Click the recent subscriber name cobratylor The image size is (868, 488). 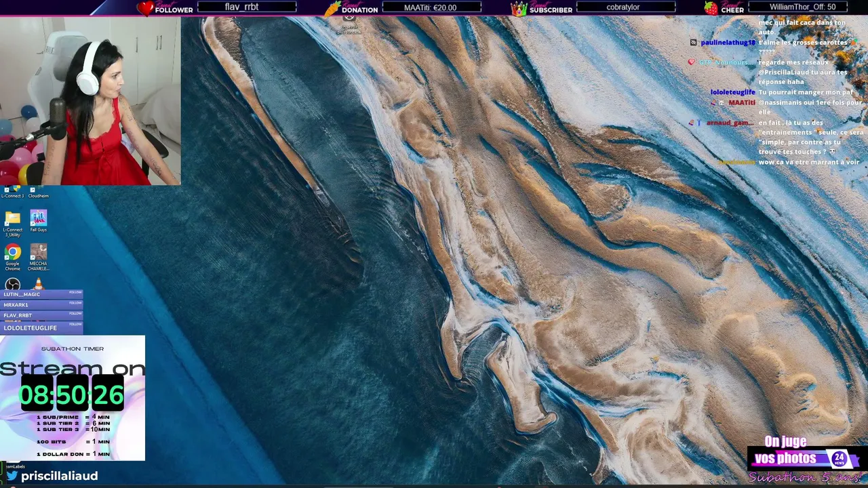point(623,7)
